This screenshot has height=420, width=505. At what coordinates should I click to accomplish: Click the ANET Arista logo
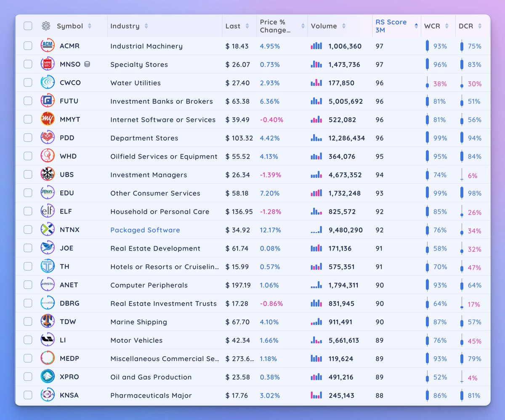pyautogui.click(x=48, y=285)
